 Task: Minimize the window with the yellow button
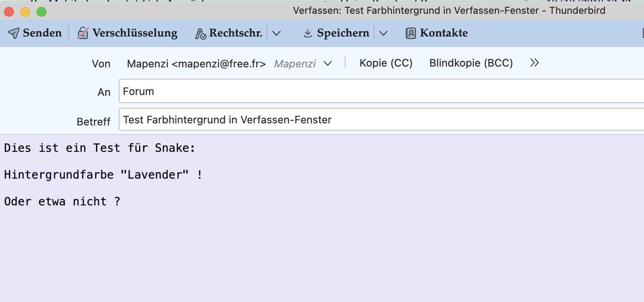pos(25,12)
